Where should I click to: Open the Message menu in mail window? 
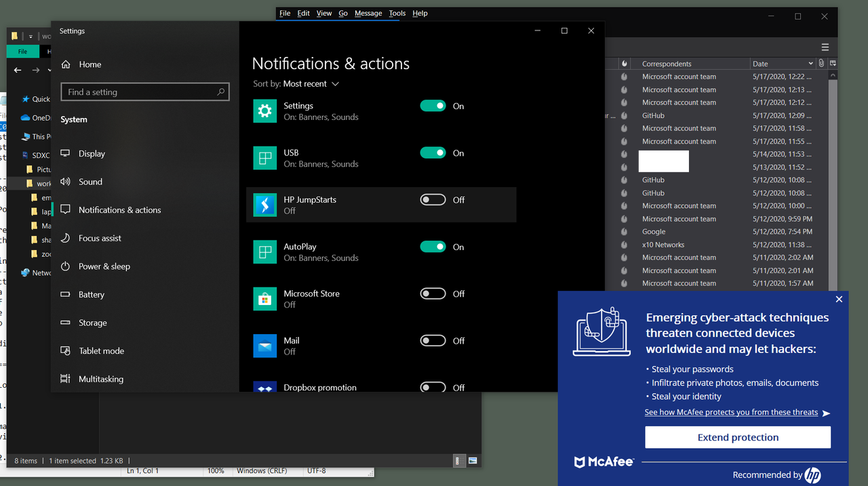tap(368, 13)
